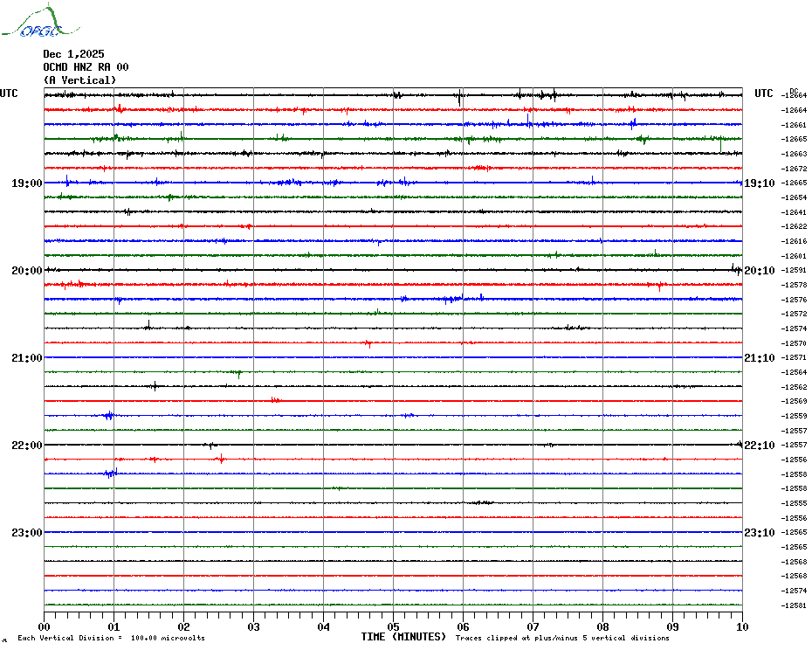Click the left 'UTC' axis label
812x650 pixels.
(x=9, y=93)
